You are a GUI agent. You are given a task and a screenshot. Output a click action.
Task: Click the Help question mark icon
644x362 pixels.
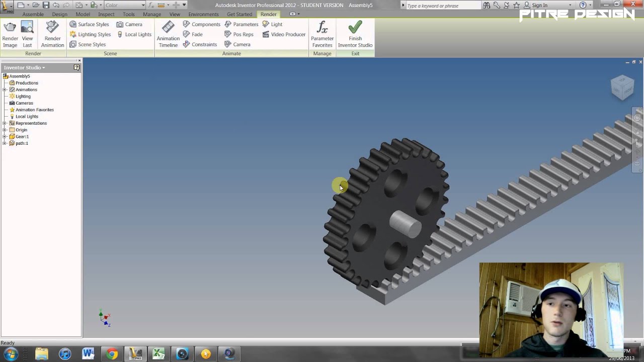583,5
